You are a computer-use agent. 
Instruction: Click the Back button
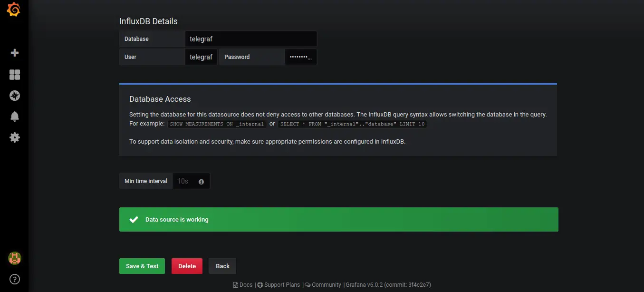222,266
